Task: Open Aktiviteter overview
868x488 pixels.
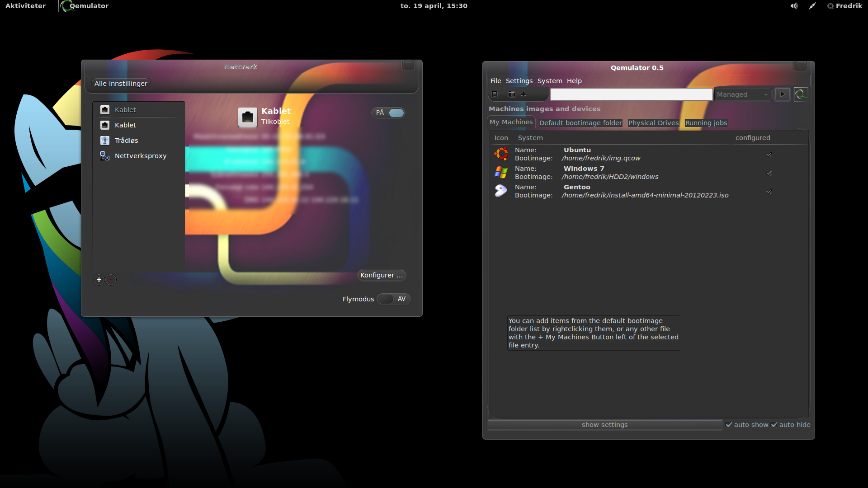Action: tap(25, 6)
